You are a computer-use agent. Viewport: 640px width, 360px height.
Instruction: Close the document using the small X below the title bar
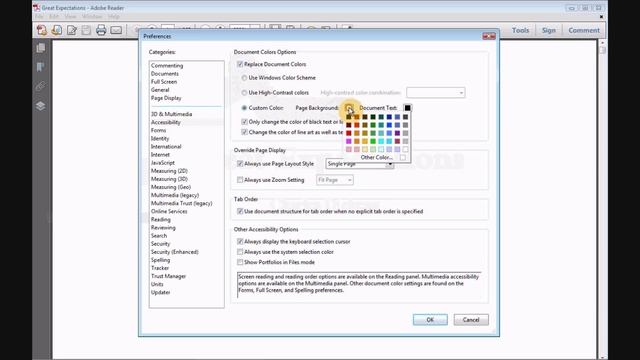[601, 17]
